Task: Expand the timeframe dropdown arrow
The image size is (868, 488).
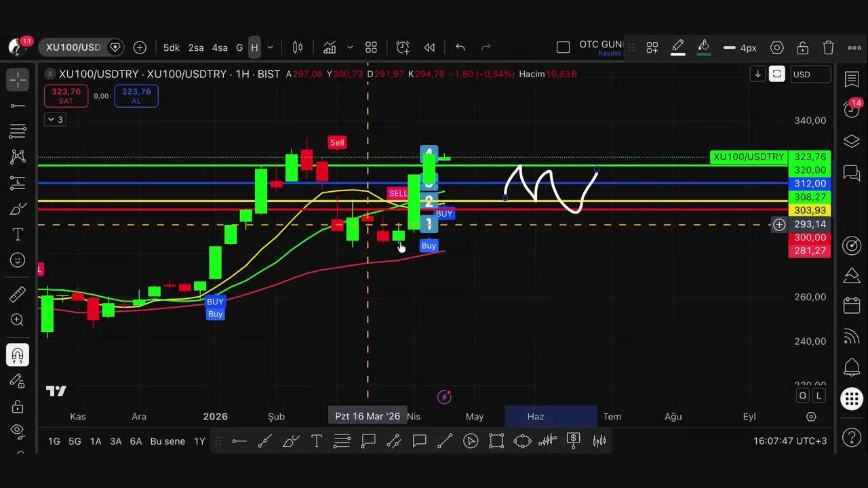Action: [270, 47]
